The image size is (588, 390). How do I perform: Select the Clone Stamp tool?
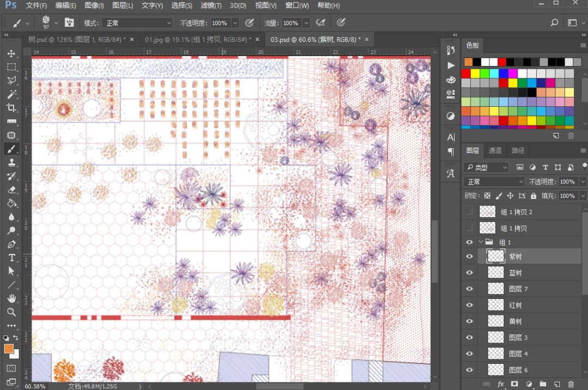[11, 162]
